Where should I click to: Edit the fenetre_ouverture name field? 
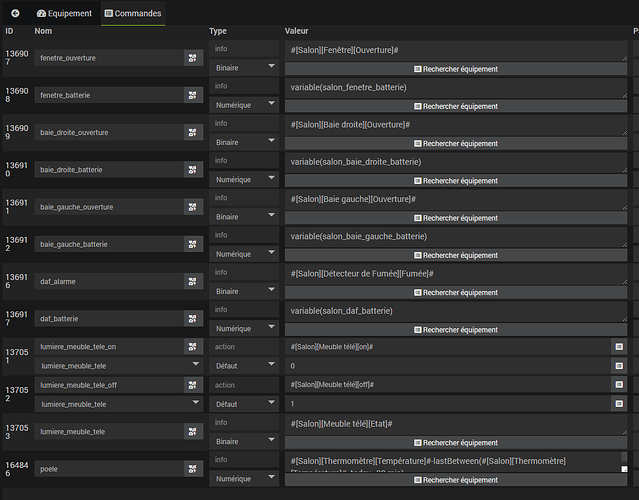[109, 58]
